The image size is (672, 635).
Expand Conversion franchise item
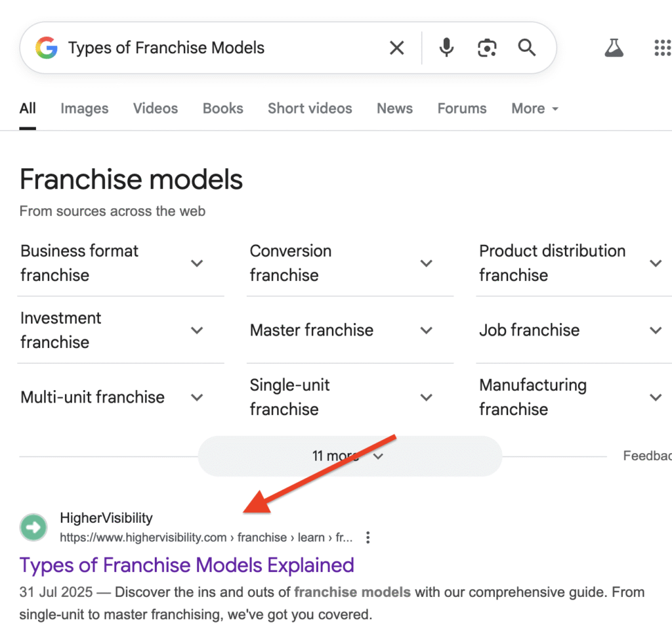(427, 263)
